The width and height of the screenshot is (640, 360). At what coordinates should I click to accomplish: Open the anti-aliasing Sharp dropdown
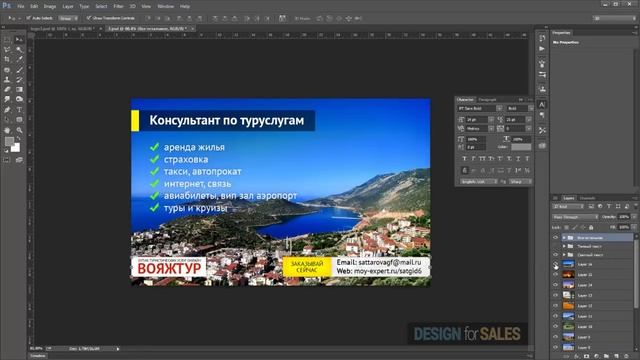(520, 181)
